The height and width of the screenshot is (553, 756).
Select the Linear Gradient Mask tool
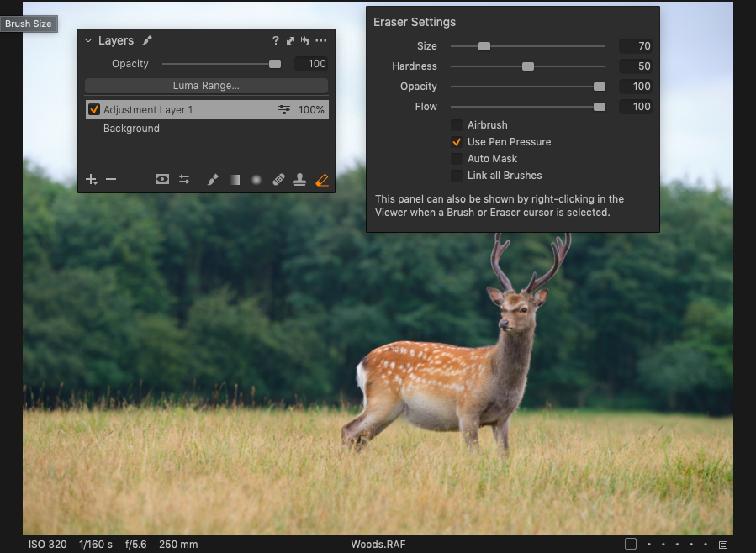coord(235,180)
